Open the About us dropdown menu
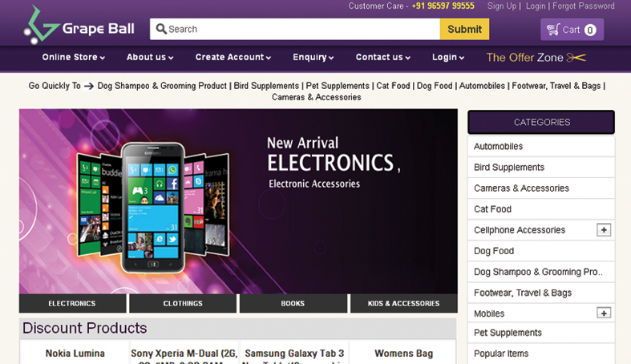This screenshot has width=631, height=364. point(150,57)
